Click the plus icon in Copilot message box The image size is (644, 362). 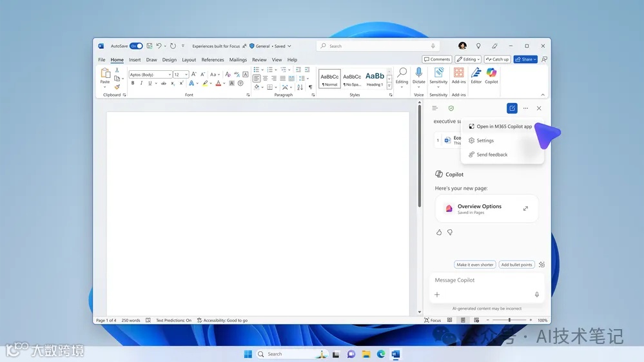[x=437, y=295]
